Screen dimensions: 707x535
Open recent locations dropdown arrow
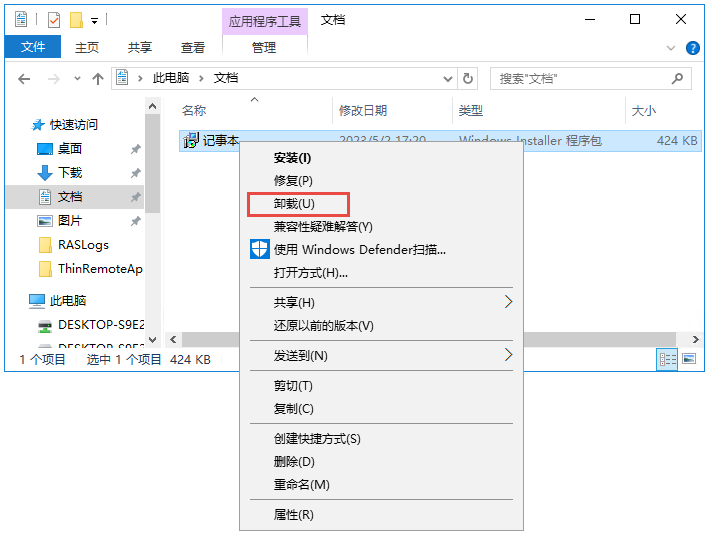pyautogui.click(x=78, y=79)
